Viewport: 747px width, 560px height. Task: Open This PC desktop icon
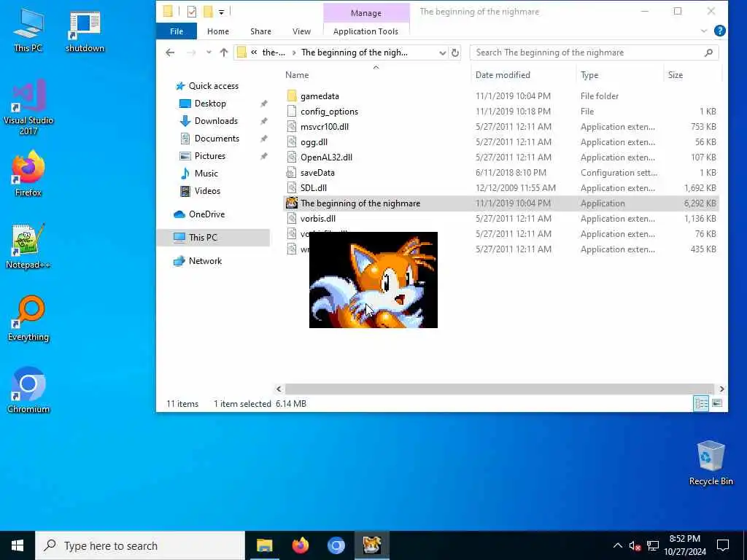point(28,30)
